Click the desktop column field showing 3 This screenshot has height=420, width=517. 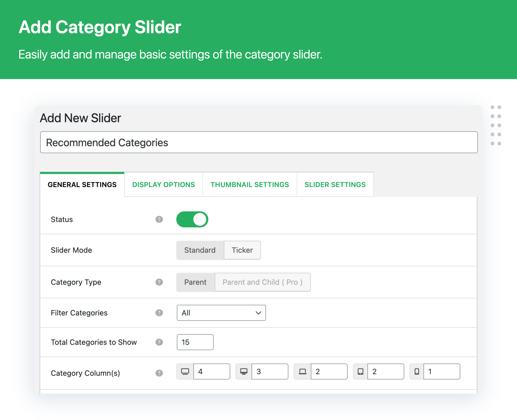[270, 372]
